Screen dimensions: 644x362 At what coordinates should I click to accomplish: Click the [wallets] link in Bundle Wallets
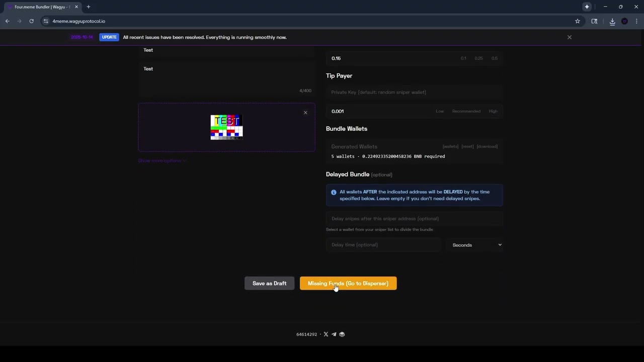tap(451, 146)
